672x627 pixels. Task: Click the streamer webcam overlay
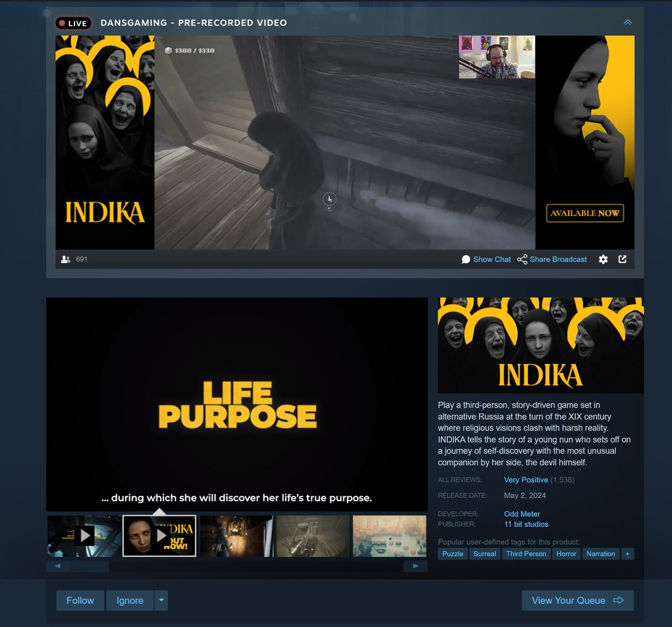tap(497, 57)
